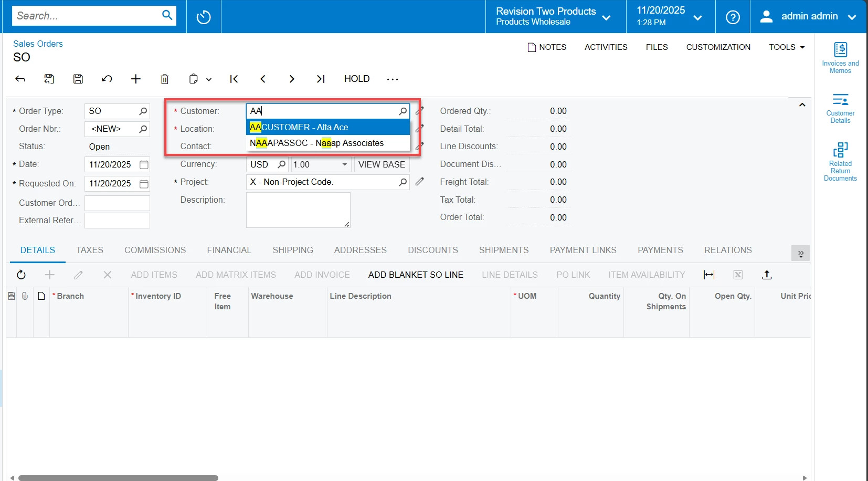Image resolution: width=868 pixels, height=481 pixels.
Task: Click the back arrow toolbar icon
Action: [20, 79]
